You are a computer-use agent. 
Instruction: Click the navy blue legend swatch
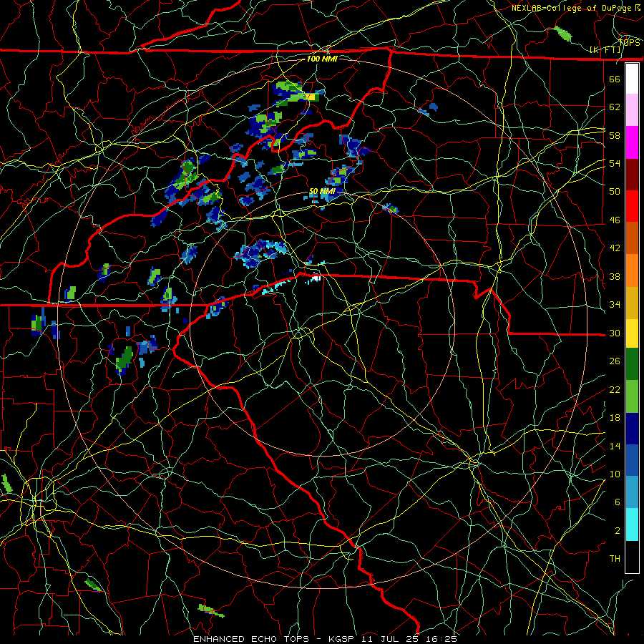click(632, 429)
